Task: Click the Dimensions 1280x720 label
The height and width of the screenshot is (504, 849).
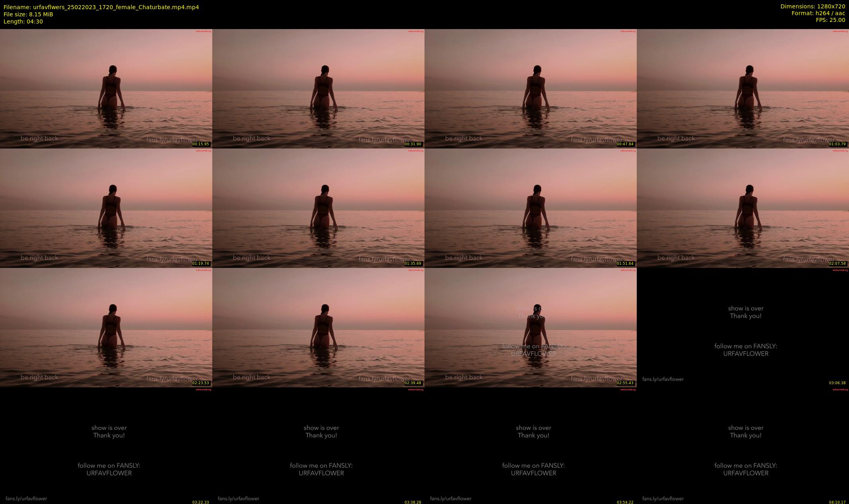Action: (812, 6)
